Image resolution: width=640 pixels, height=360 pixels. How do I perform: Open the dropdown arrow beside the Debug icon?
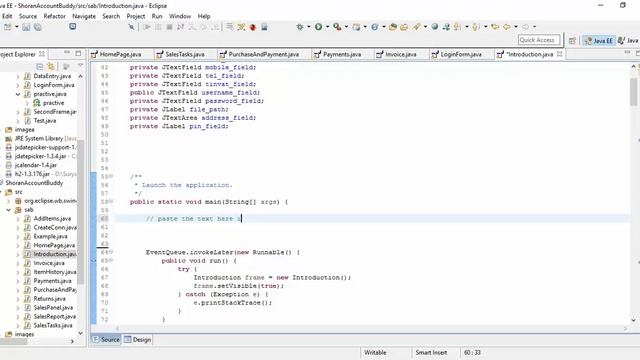click(x=309, y=27)
